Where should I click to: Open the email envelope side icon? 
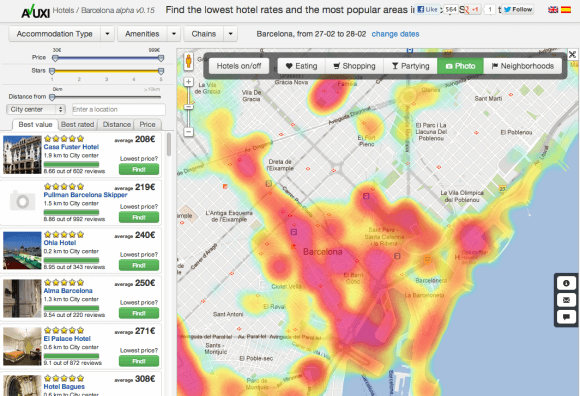[566, 300]
